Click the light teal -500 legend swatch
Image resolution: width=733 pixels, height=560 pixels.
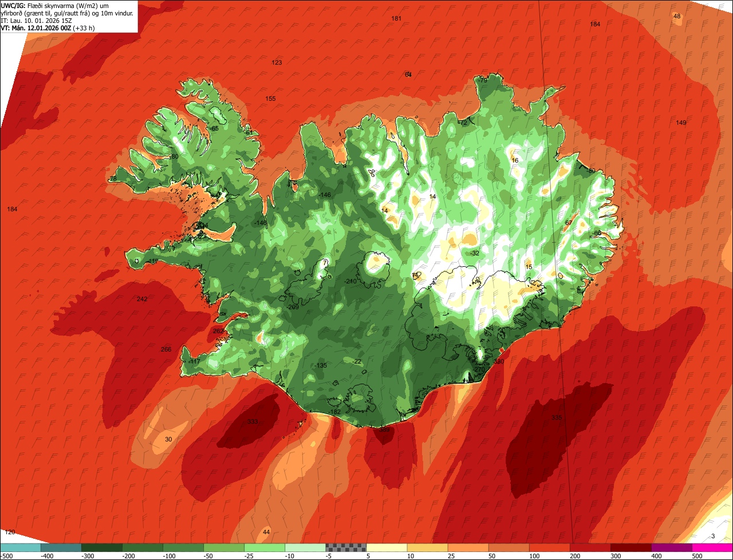21,547
